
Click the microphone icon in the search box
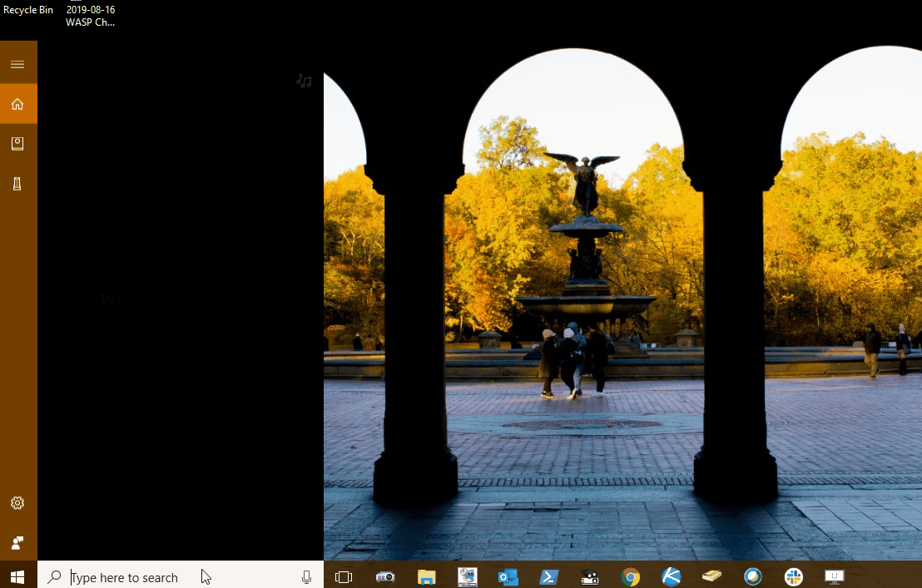[x=306, y=576]
